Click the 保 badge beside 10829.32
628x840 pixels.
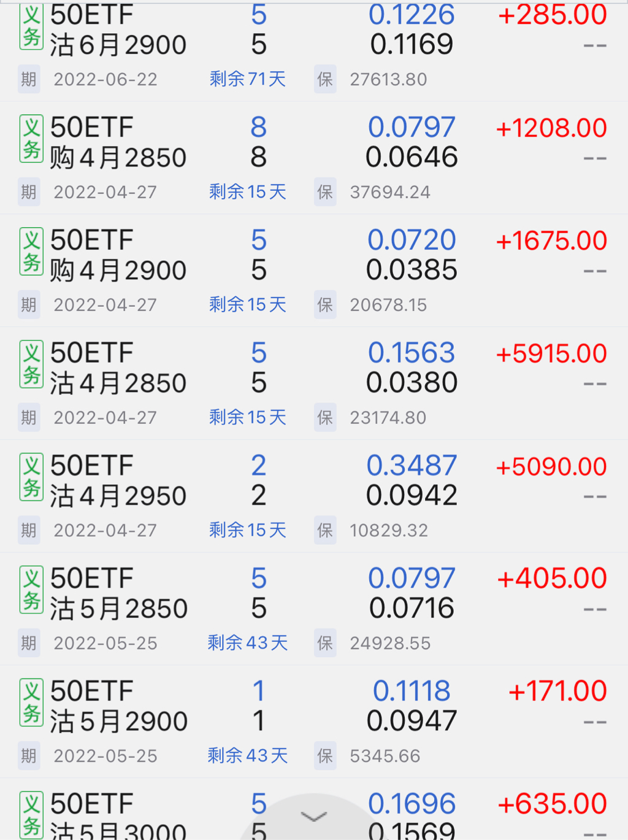pyautogui.click(x=325, y=530)
